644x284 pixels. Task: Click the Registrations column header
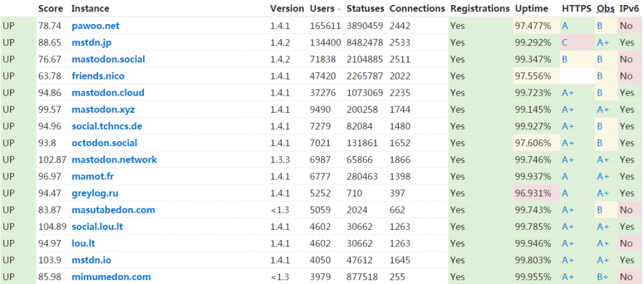[x=480, y=8]
